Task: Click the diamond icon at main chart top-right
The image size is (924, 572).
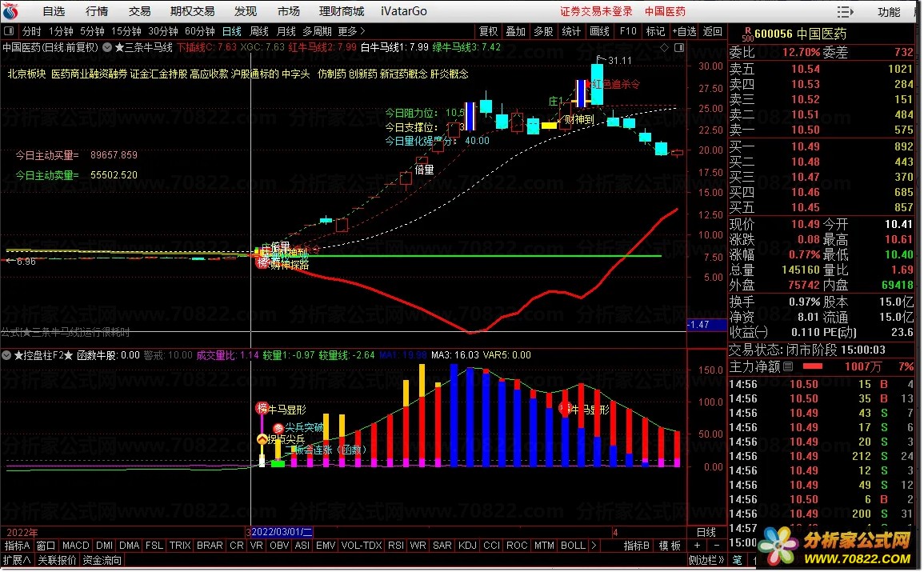Action: coord(665,48)
